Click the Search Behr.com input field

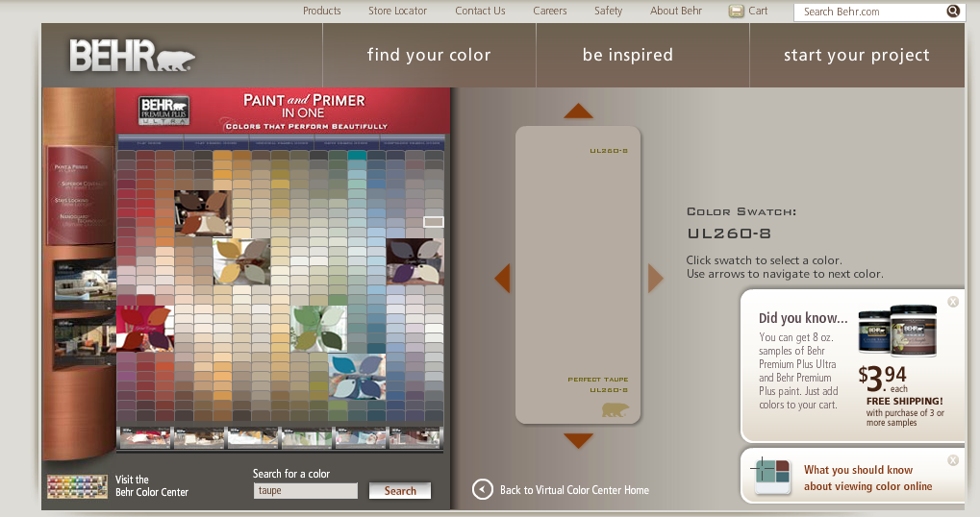pos(868,12)
